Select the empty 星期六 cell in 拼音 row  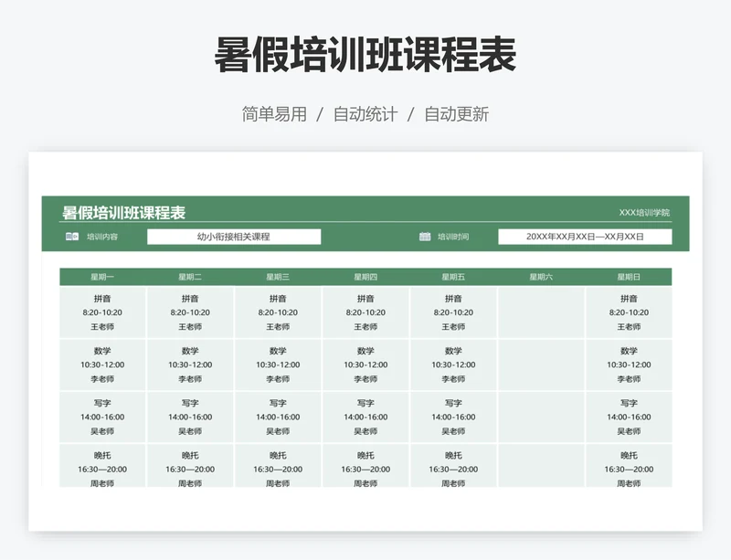click(541, 312)
